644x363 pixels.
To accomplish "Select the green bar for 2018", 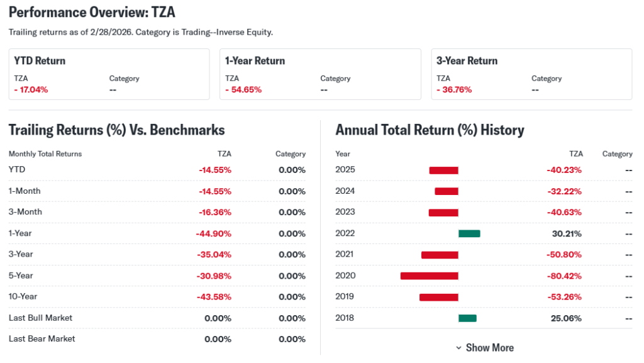I will tap(467, 318).
